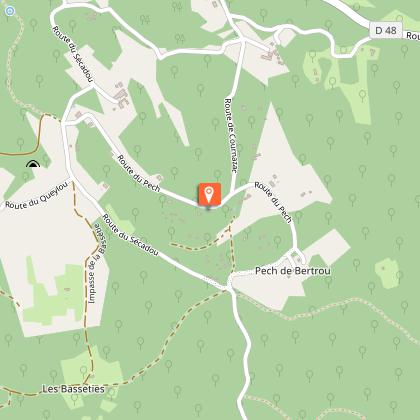Click the blue circle icon top-left
Screen dimensions: 420x420
[10, 11]
